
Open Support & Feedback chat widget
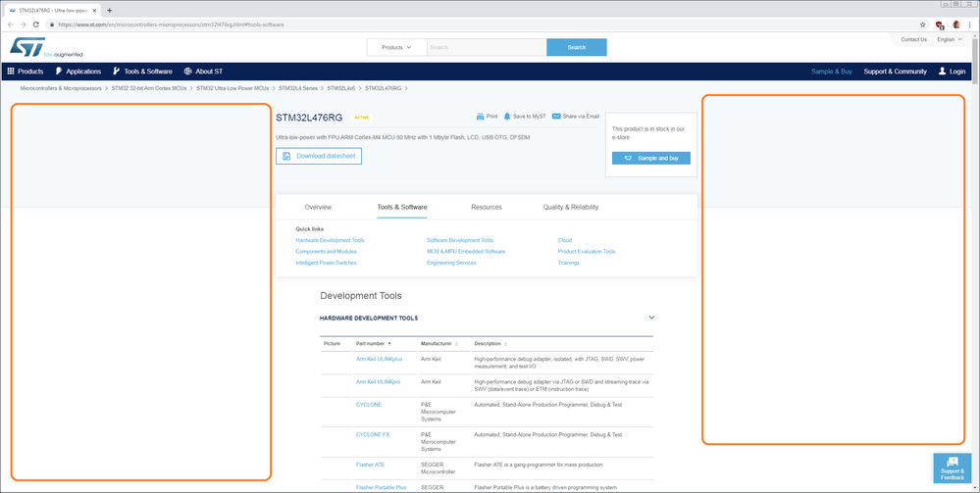click(952, 468)
